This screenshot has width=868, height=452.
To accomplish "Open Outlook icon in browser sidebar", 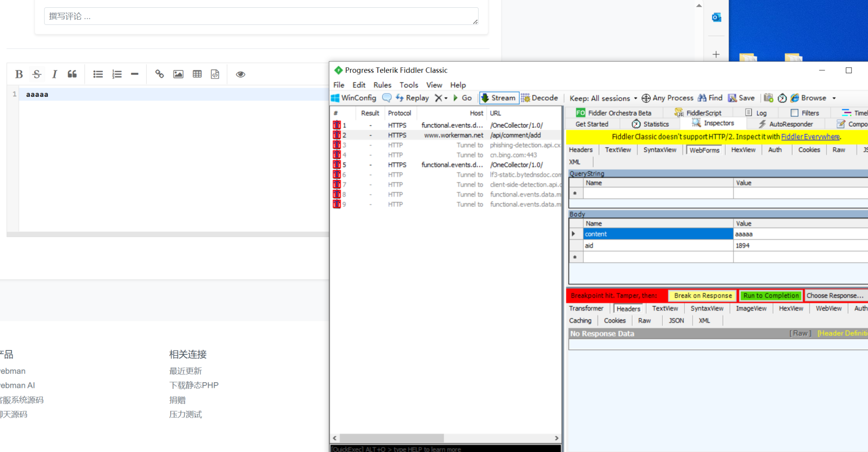I will pos(717,17).
